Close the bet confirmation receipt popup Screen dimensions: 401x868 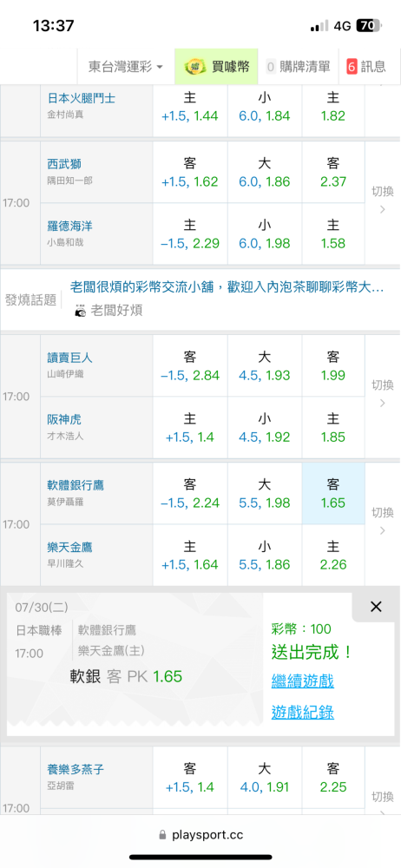click(x=376, y=607)
